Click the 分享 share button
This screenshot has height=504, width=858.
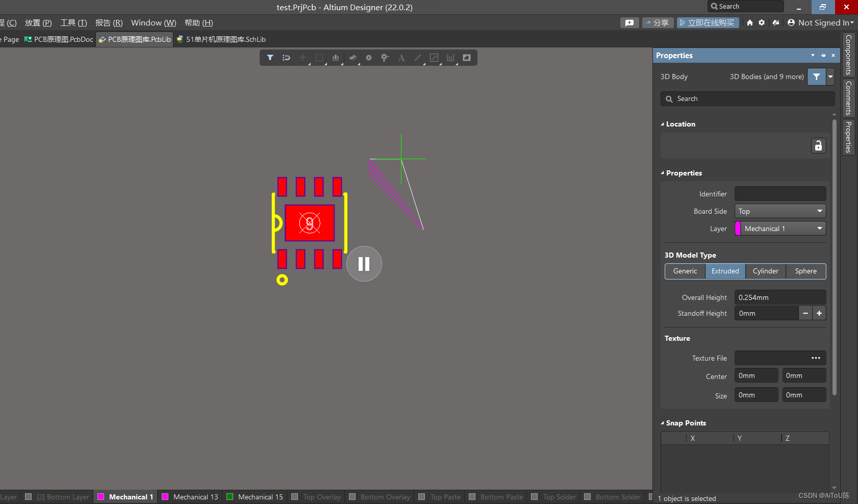tap(658, 23)
